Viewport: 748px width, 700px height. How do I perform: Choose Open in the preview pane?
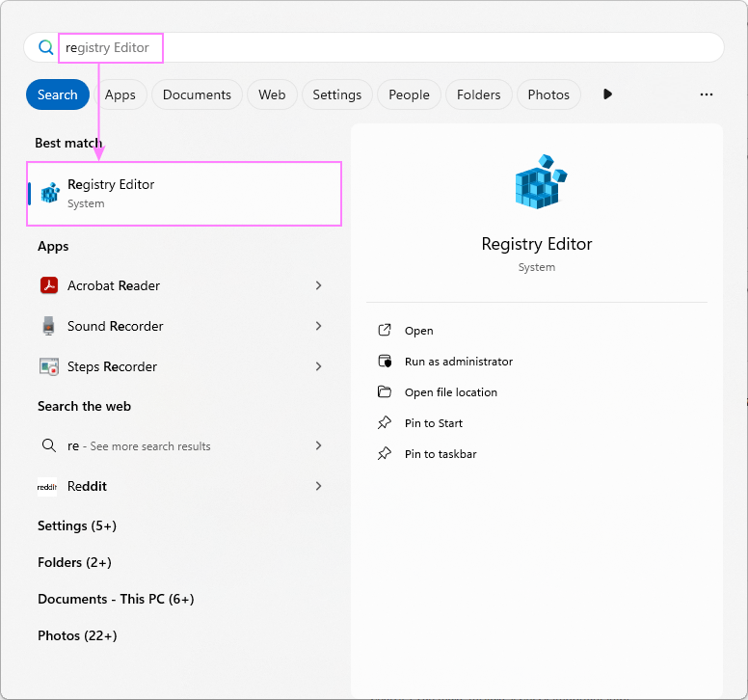point(419,331)
